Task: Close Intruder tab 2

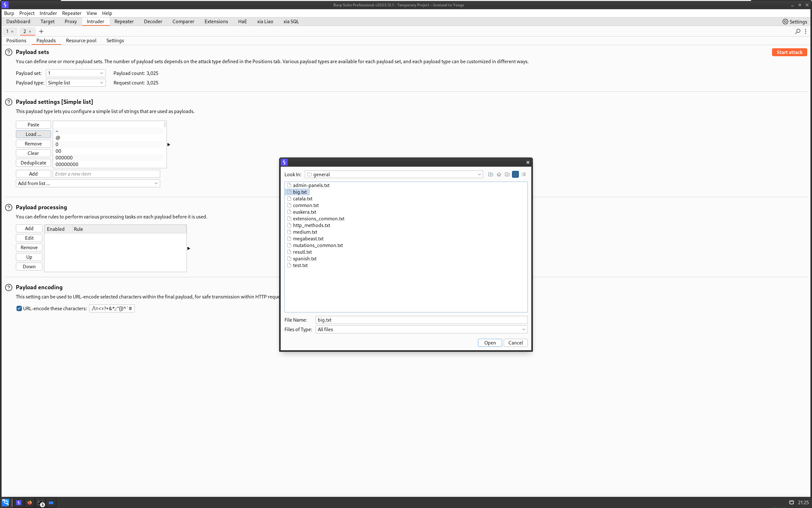Action: tap(30, 31)
